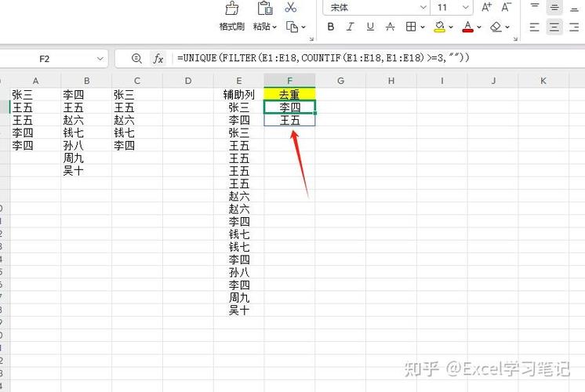Screen dimensions: 585x392
Task: Expand the font color dropdown arrow
Action: click(x=479, y=27)
